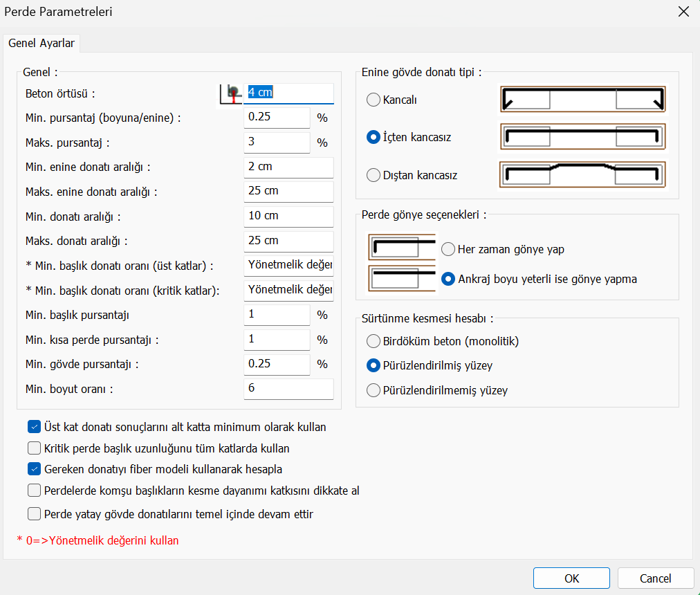Choose Her zaman gönye yap option

click(x=448, y=249)
